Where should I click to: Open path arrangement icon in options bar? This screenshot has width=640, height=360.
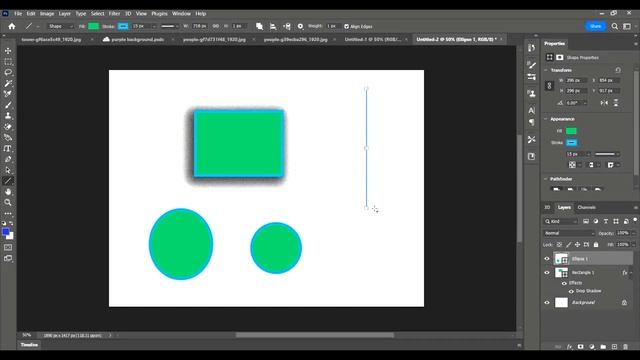point(287,26)
